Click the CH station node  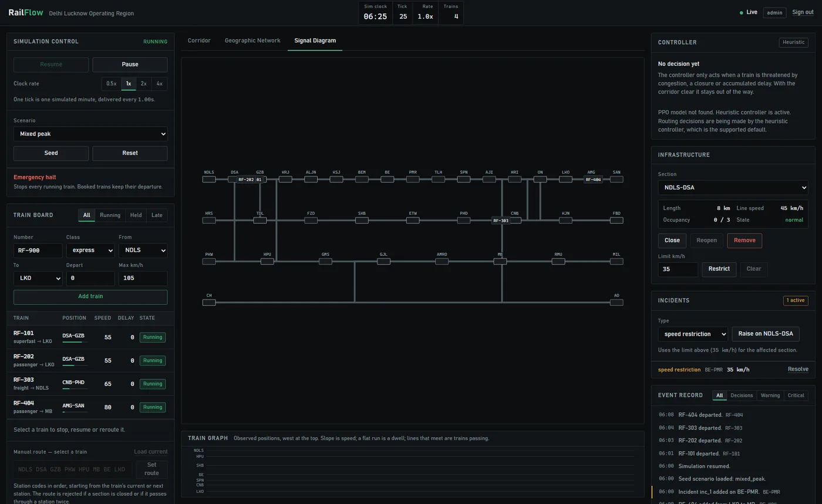tap(209, 303)
